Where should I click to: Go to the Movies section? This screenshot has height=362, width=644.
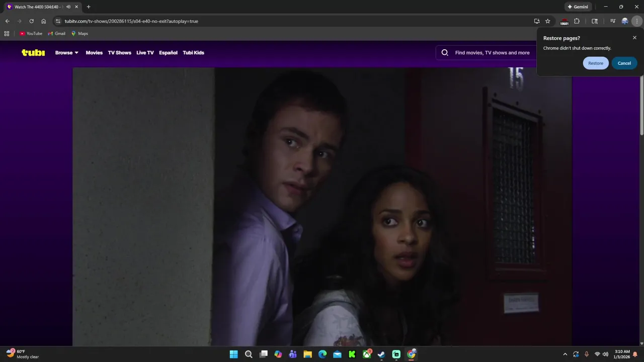pos(94,53)
